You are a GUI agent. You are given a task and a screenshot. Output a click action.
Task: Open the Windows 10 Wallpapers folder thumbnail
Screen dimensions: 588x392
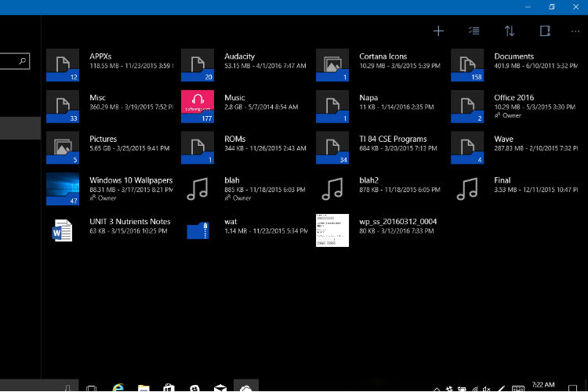pos(63,189)
